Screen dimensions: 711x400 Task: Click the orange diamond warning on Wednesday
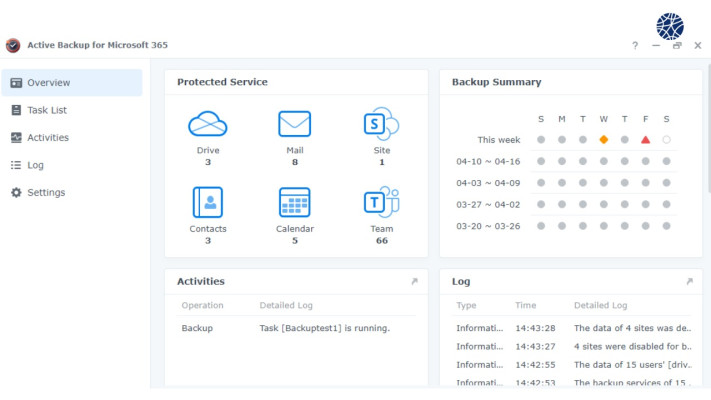click(x=604, y=140)
